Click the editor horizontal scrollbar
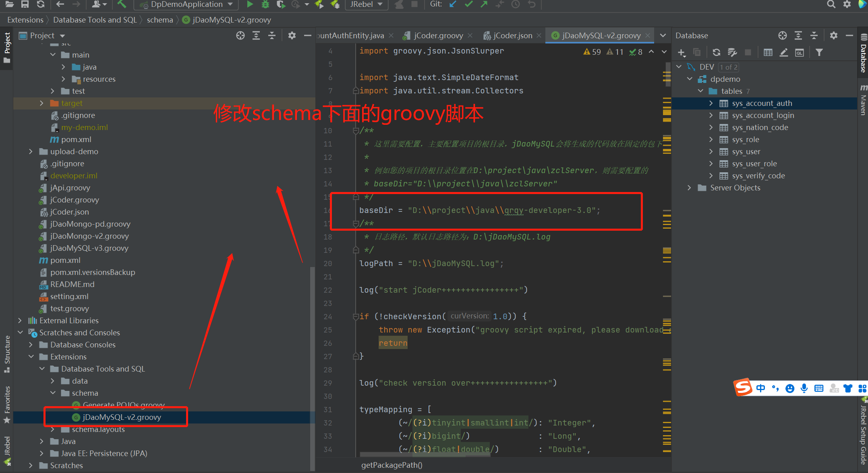This screenshot has width=868, height=473. pos(425,454)
